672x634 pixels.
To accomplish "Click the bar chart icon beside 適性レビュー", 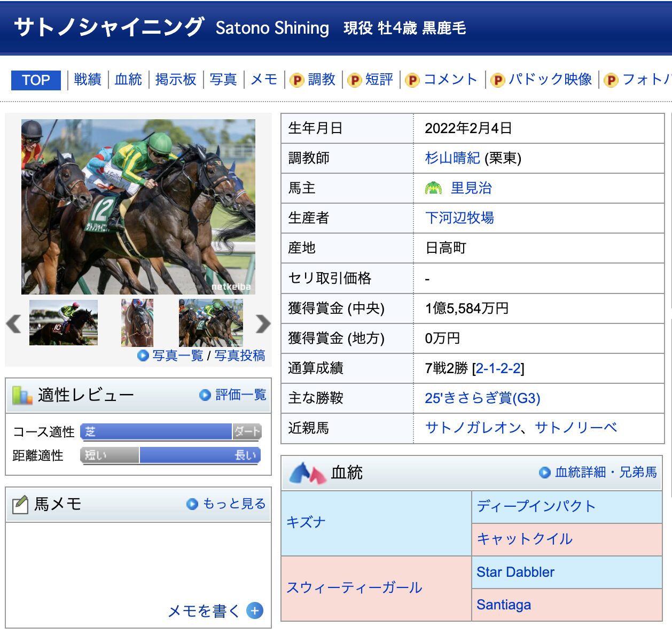I will pyautogui.click(x=22, y=396).
